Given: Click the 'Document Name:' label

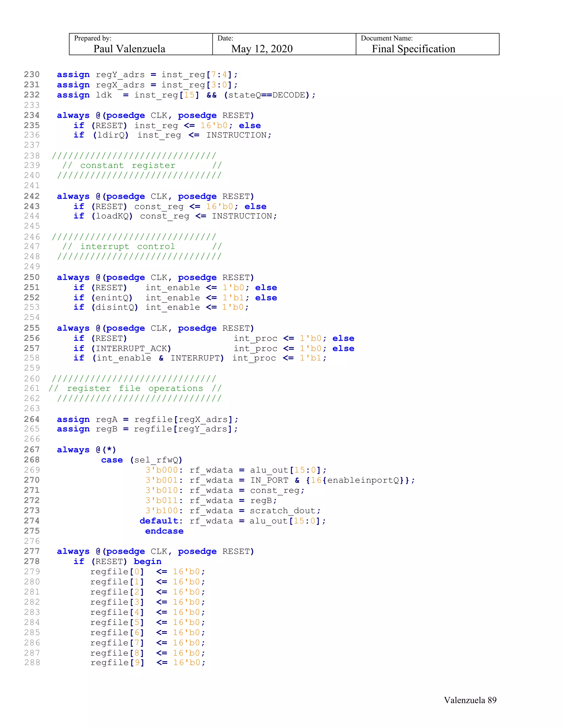Looking at the screenshot, I should coord(387,38).
